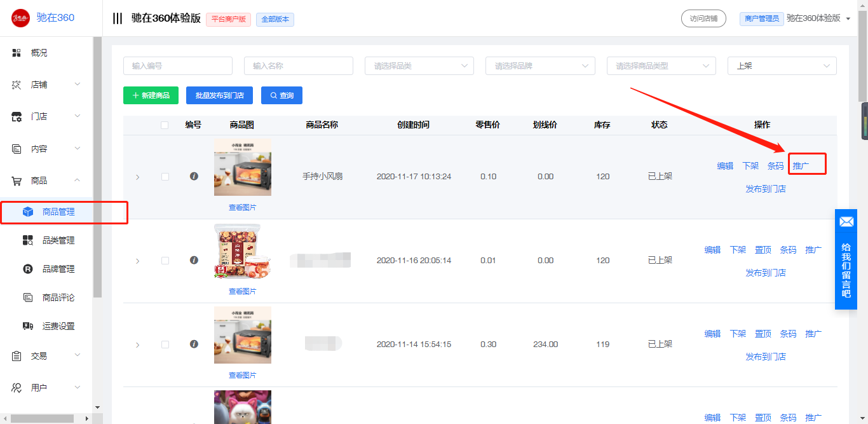
Task: Click the 给我们留言吧 message widget
Action: (x=846, y=259)
